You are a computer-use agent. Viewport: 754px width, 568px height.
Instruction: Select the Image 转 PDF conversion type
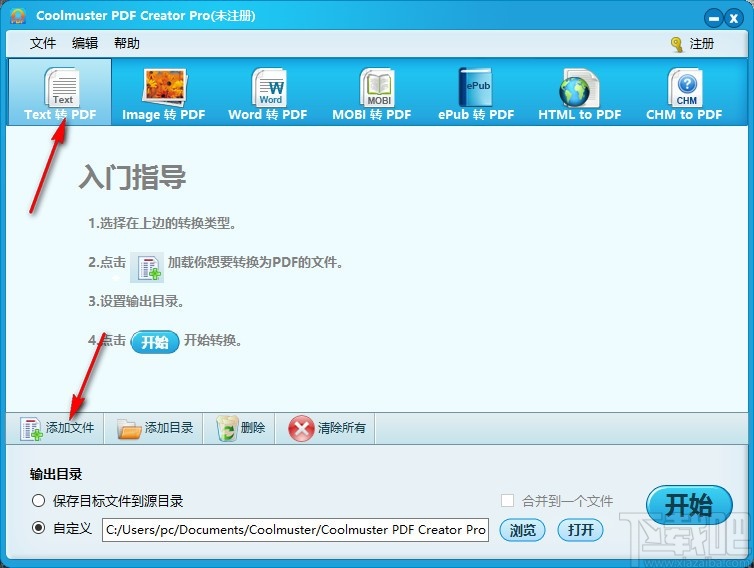coord(163,93)
